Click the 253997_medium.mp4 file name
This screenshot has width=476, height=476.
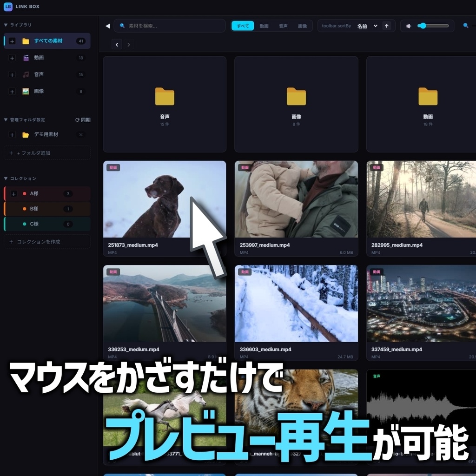click(x=264, y=245)
